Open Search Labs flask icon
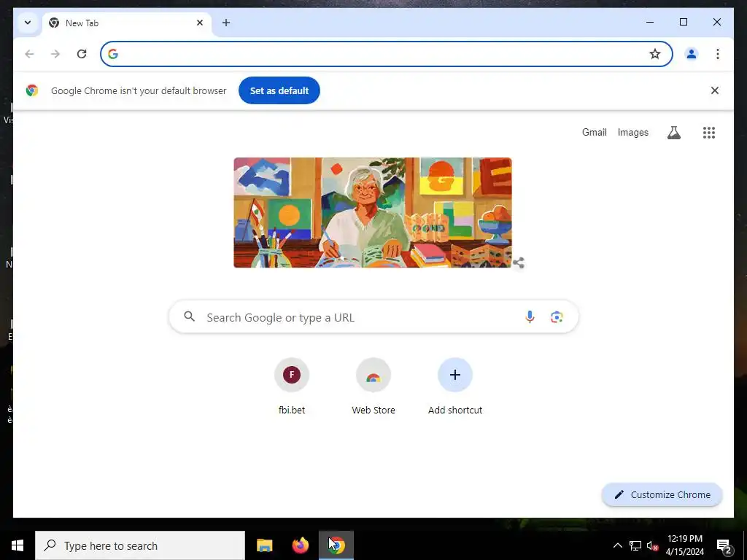The image size is (747, 560). [x=673, y=133]
